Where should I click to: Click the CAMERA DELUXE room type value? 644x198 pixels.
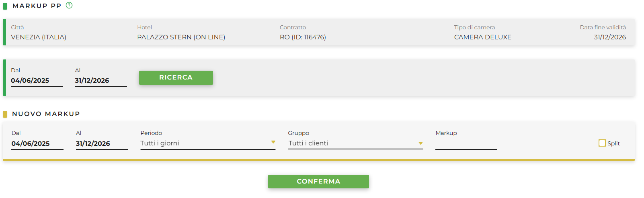(x=483, y=37)
